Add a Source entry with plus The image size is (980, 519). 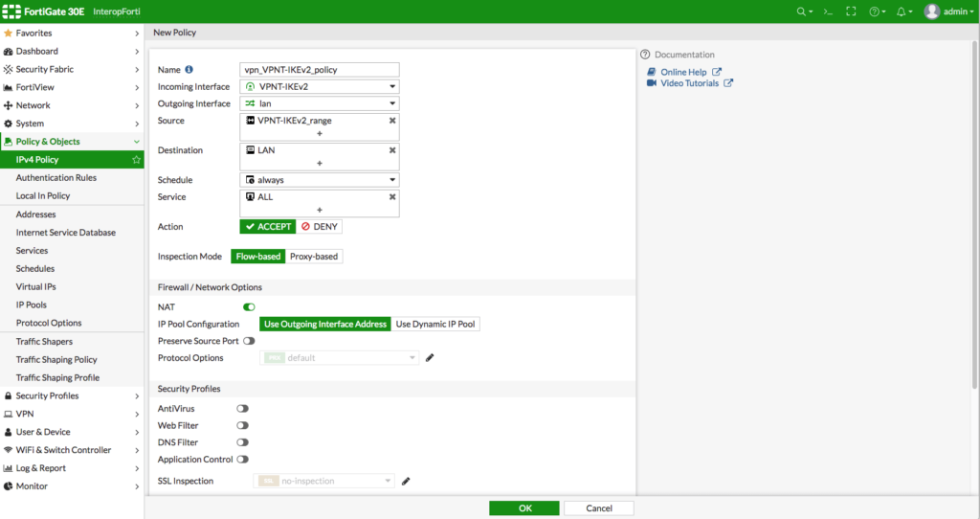320,133
